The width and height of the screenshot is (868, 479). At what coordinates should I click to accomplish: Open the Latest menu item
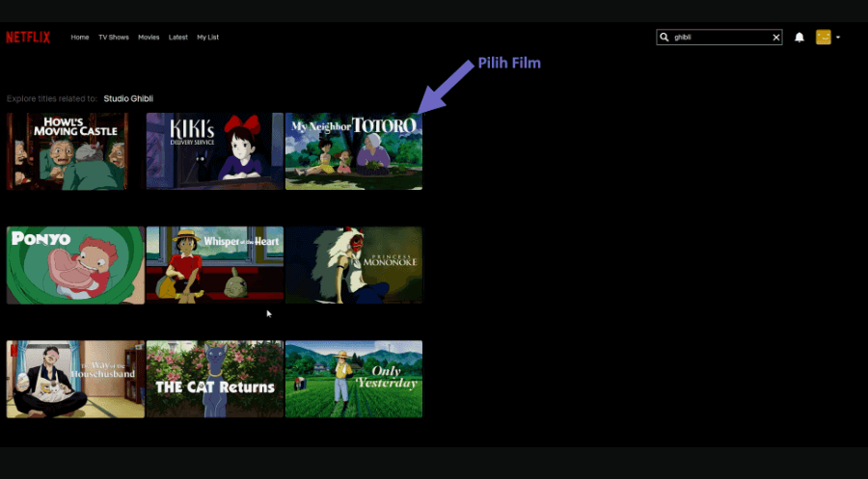(x=177, y=37)
